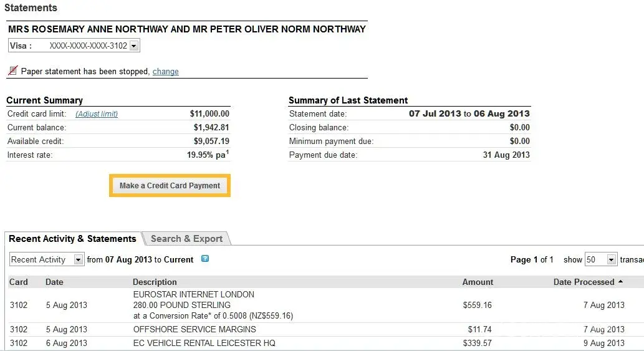Click the Date Processed column header label

click(584, 282)
